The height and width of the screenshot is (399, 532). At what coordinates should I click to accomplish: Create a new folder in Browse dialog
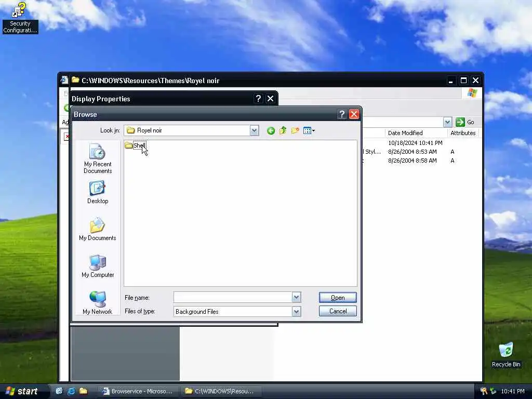pyautogui.click(x=295, y=130)
